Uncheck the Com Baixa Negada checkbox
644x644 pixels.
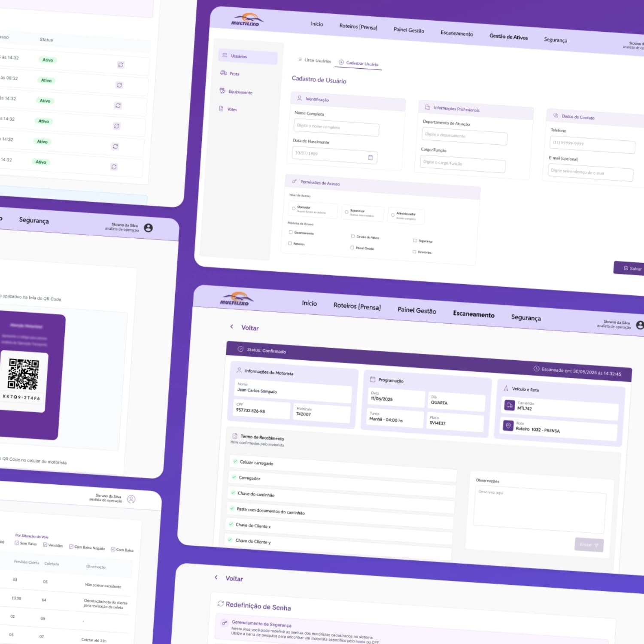(71, 547)
